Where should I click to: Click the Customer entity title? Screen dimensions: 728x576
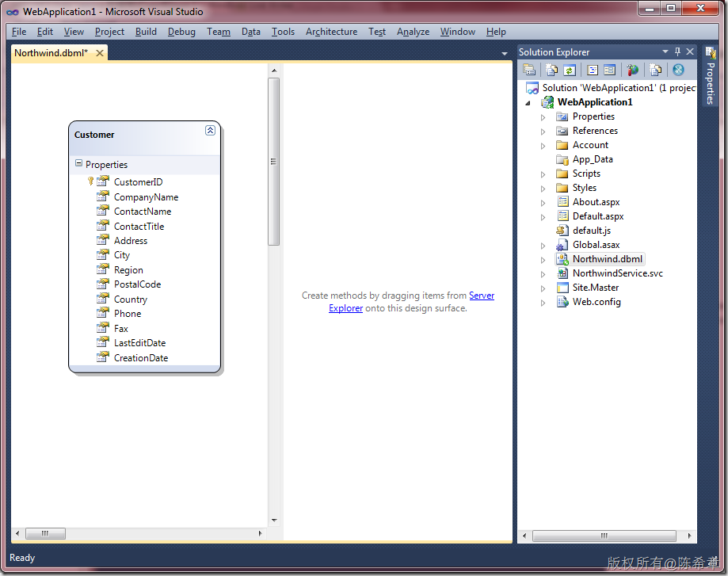[x=94, y=135]
